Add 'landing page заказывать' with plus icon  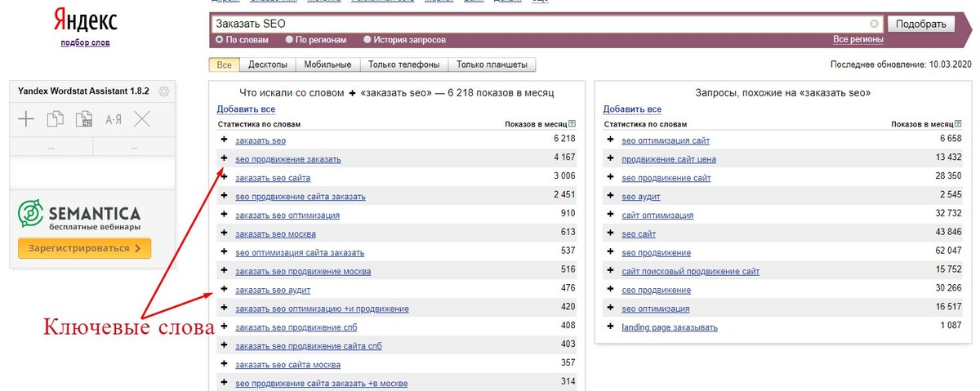[x=610, y=327]
